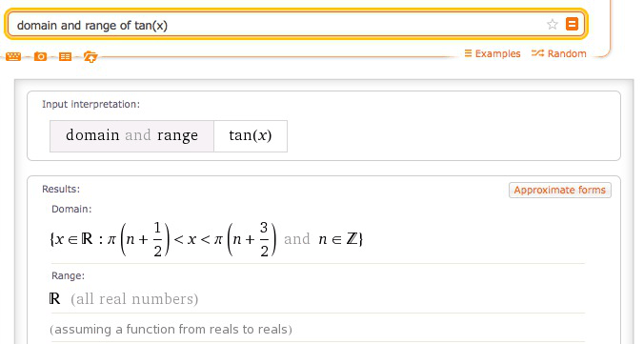644x344 pixels.
Task: Open the file upload folder icon
Action: [91, 56]
